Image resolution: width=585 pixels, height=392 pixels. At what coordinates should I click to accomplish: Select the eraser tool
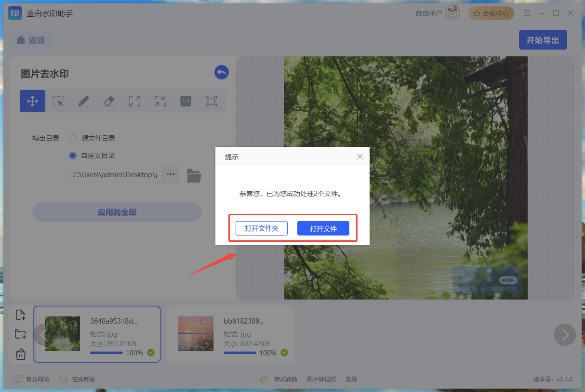tap(109, 101)
